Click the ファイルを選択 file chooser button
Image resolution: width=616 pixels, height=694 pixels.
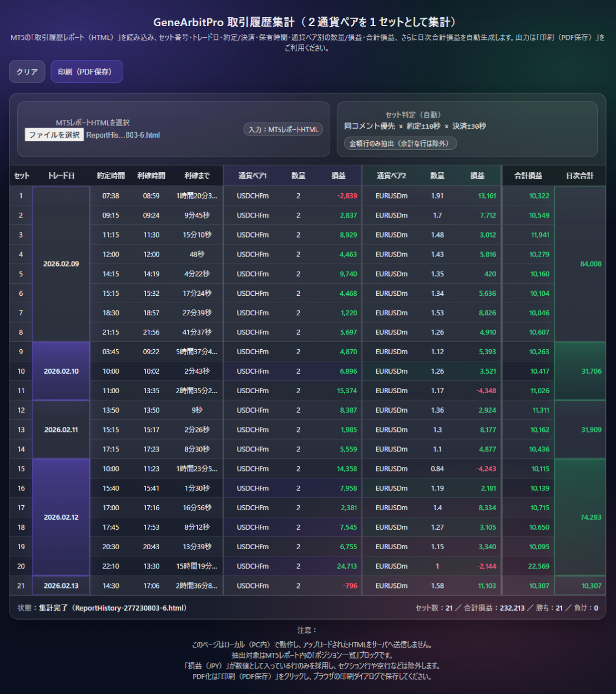point(54,135)
